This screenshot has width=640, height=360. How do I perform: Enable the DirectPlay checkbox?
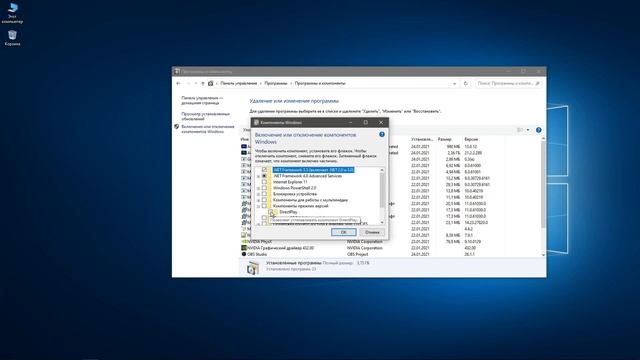coord(271,212)
